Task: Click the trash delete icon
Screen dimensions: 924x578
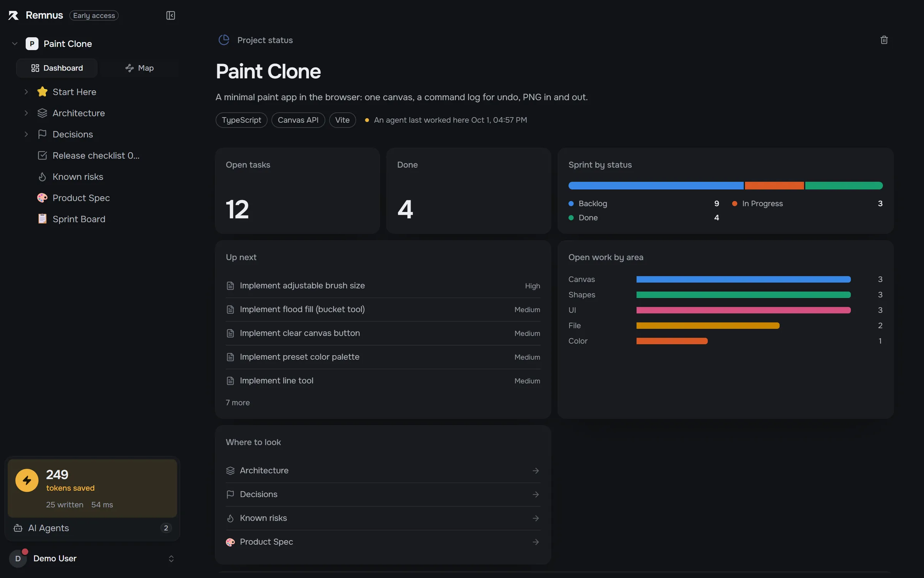Action: (x=884, y=40)
